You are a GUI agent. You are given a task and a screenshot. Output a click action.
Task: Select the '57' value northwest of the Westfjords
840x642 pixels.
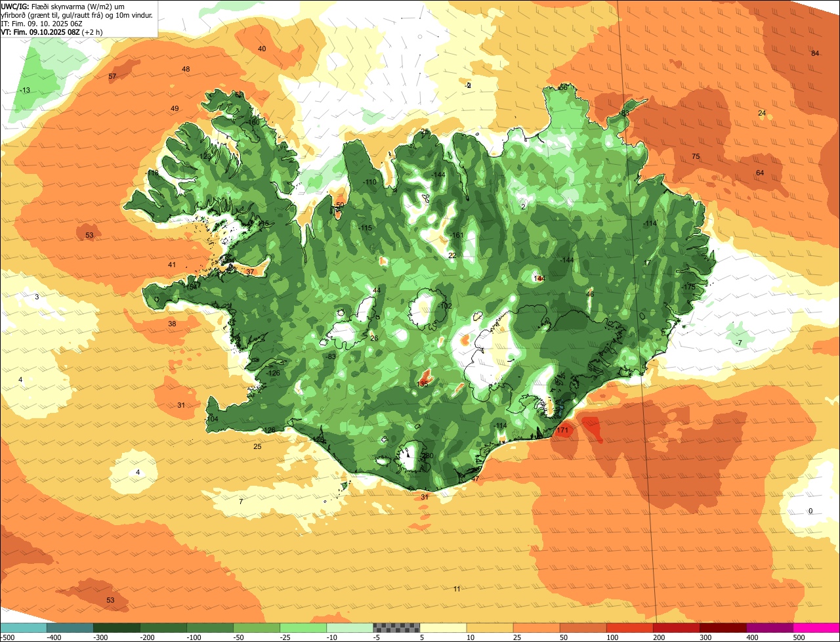click(x=112, y=77)
